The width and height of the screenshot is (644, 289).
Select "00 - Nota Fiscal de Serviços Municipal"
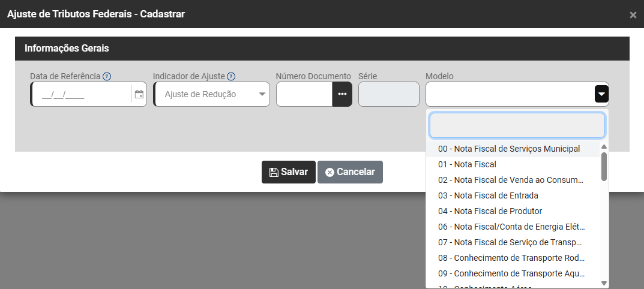click(509, 149)
